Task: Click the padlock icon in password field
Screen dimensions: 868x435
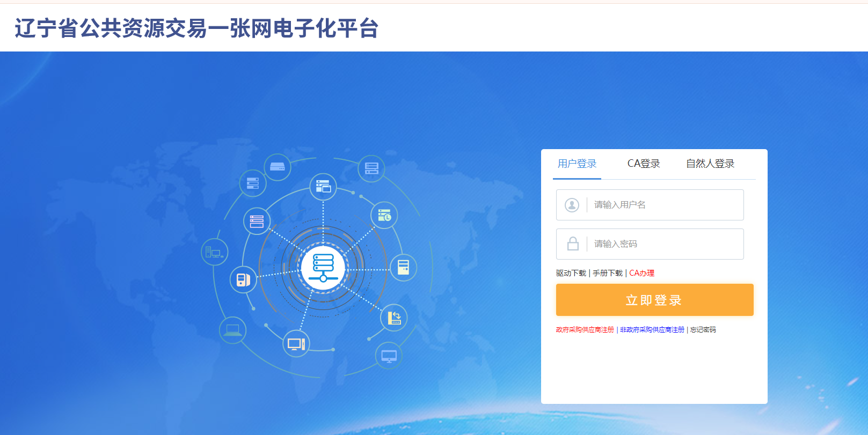Action: pyautogui.click(x=573, y=244)
